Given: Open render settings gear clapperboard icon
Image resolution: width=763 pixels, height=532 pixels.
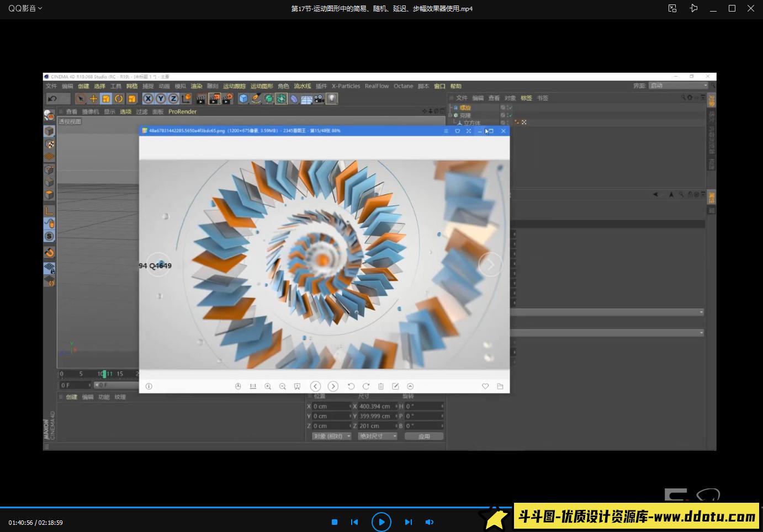Looking at the screenshot, I should point(227,99).
